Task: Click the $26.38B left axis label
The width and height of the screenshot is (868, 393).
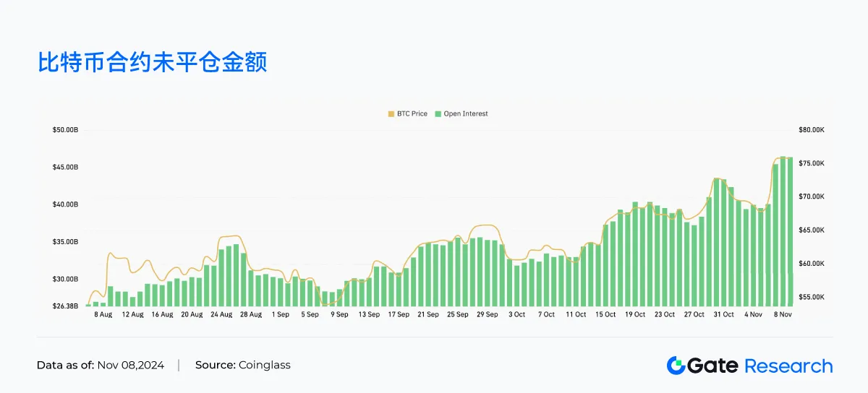Action: (x=65, y=306)
